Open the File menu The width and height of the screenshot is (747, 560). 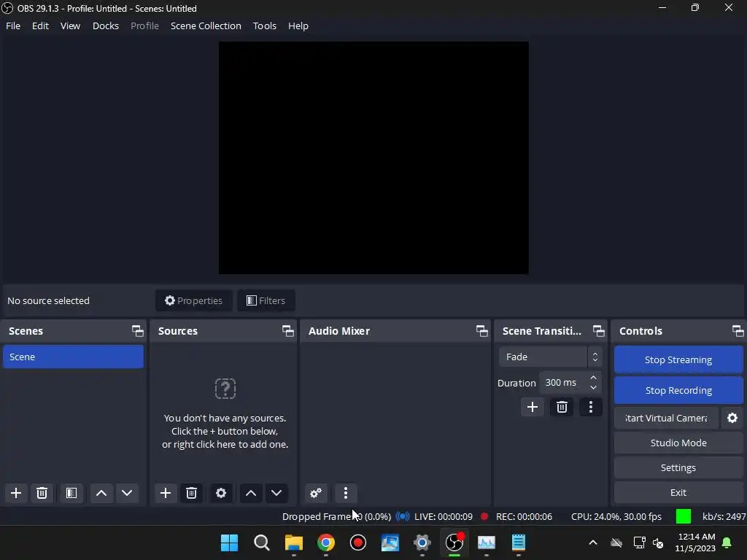click(13, 26)
